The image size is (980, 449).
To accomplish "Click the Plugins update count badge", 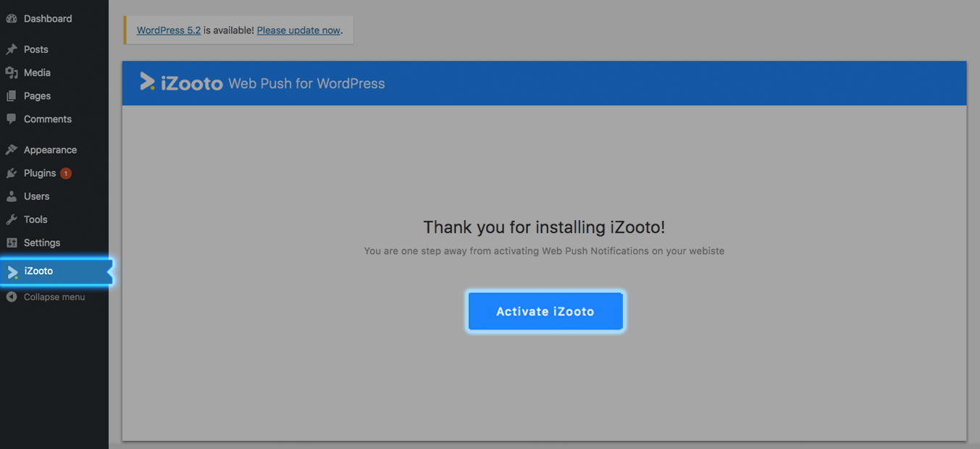I will pos(66,173).
